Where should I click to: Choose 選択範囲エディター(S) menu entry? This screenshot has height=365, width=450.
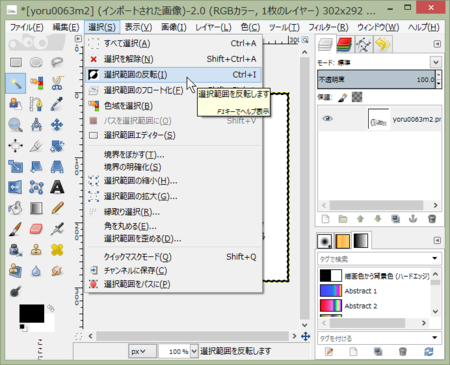(173, 135)
